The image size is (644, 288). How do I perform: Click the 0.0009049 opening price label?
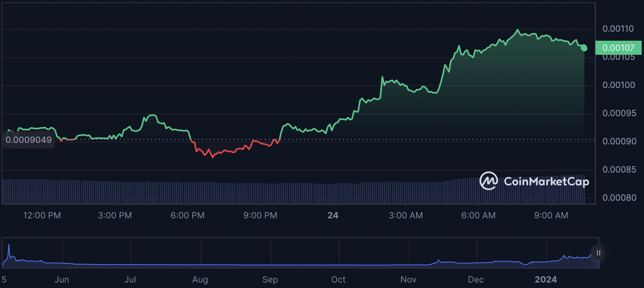point(29,140)
